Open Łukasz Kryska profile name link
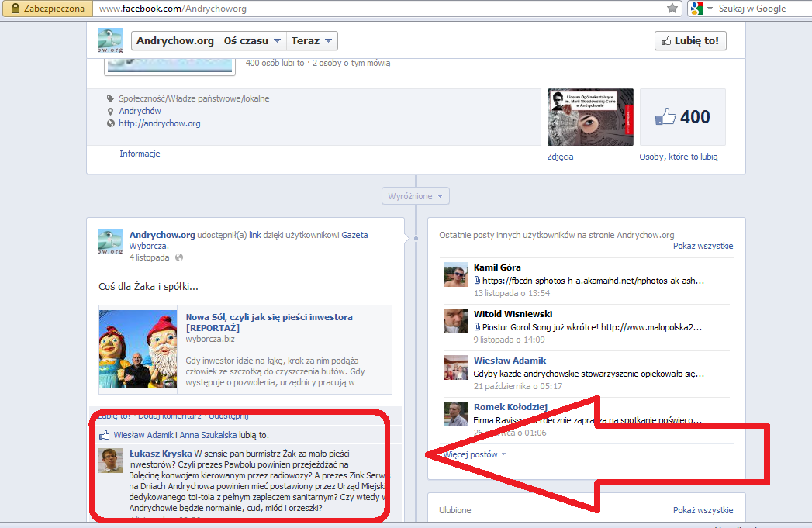 (161, 454)
